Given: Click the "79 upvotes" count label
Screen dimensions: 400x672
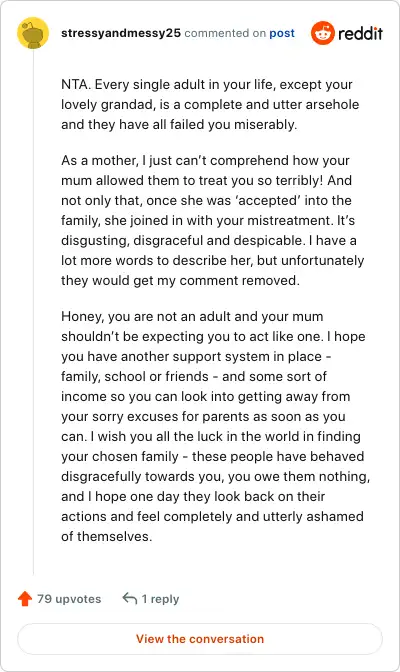Looking at the screenshot, I should (x=69, y=599).
